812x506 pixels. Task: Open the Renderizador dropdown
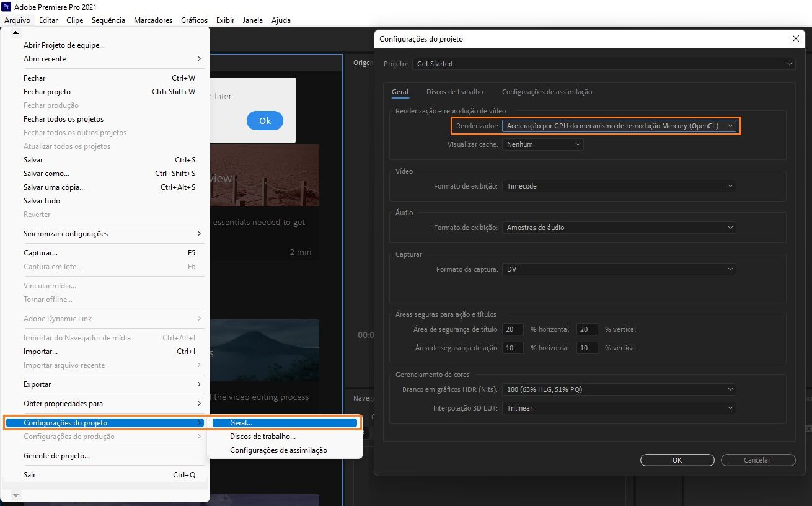click(619, 126)
